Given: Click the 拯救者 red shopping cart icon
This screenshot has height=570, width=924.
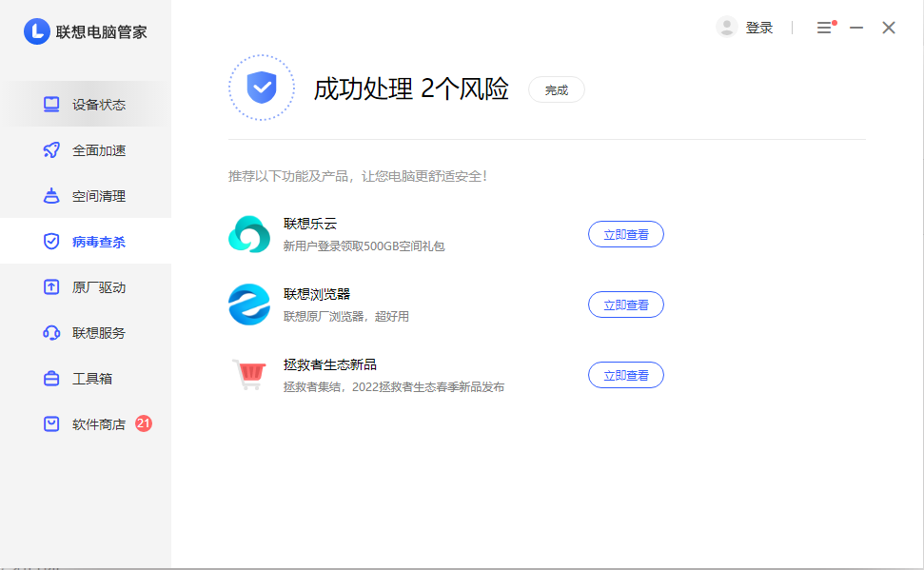Looking at the screenshot, I should click(x=249, y=374).
